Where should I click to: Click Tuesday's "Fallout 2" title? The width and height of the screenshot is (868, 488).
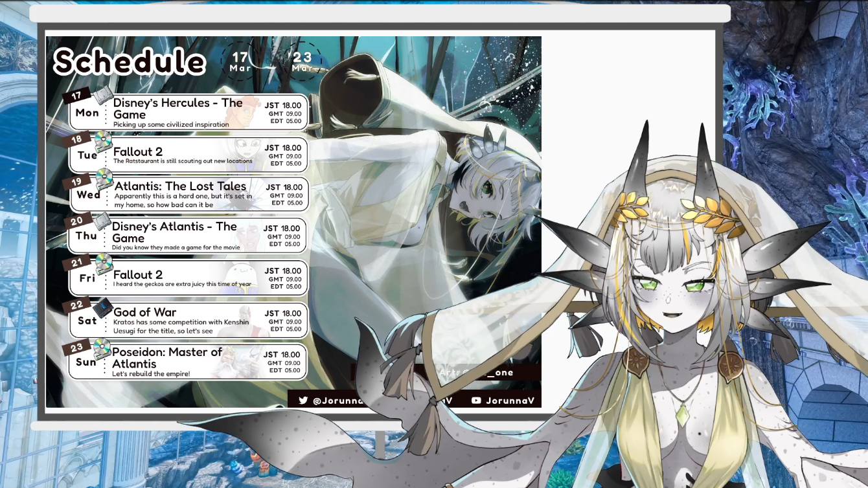(138, 151)
